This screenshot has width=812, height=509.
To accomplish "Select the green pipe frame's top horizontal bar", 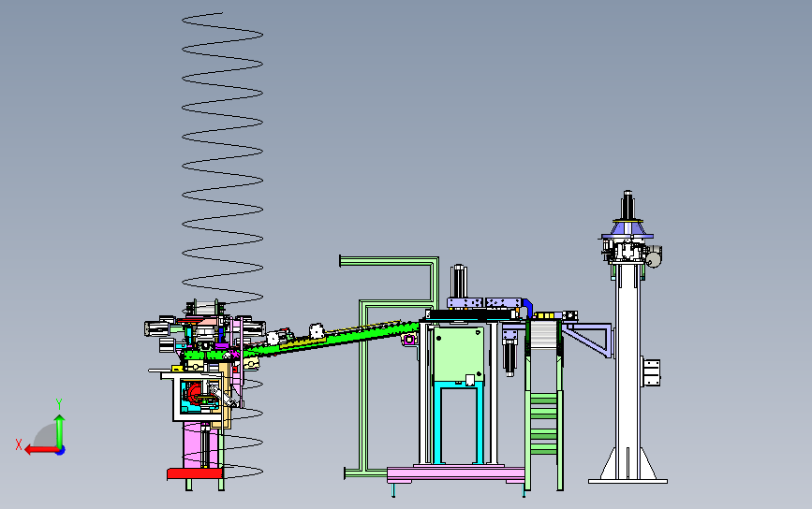I will tap(389, 261).
